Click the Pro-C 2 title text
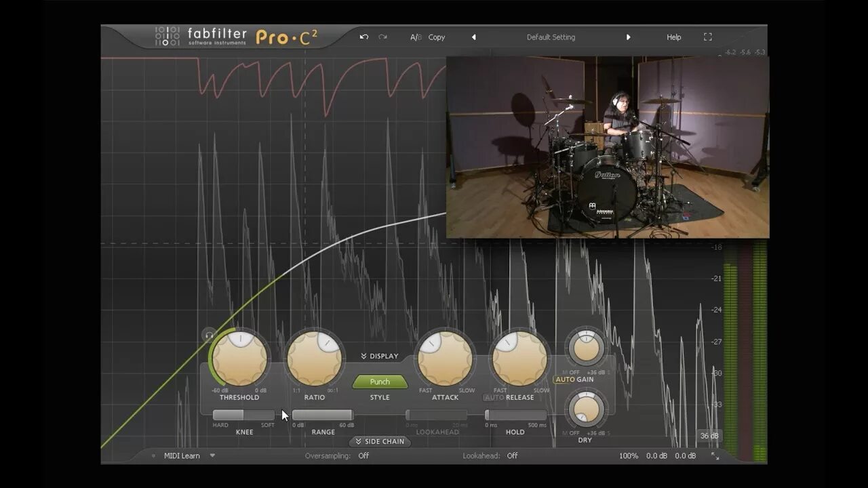The height and width of the screenshot is (488, 868). click(x=286, y=37)
